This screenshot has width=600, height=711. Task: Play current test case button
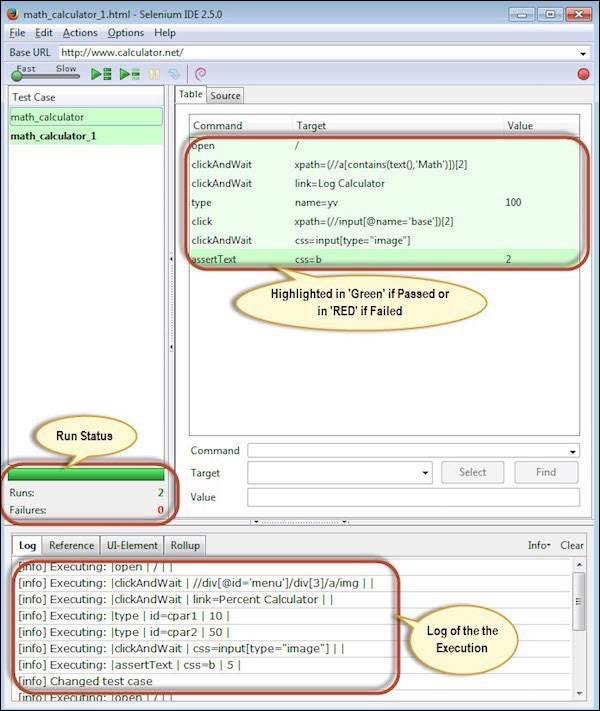(x=130, y=74)
